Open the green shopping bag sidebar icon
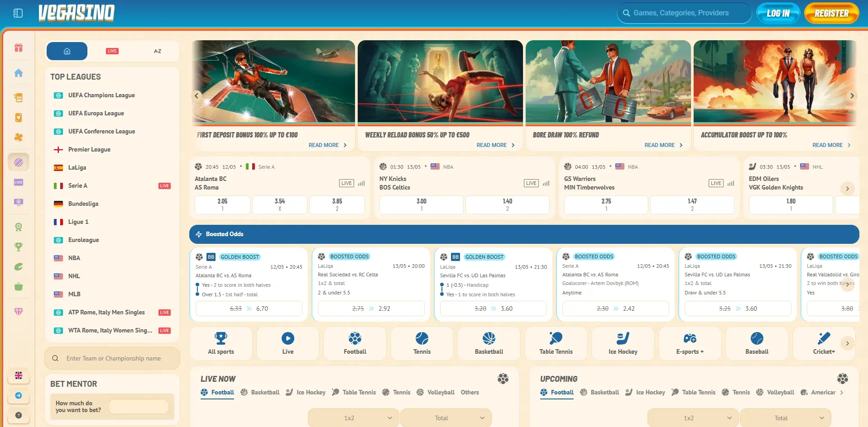Screen dimensions: 868x427 point(19,287)
